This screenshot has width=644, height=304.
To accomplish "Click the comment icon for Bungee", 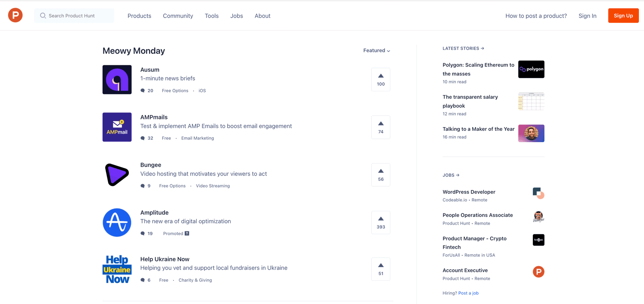I will click(143, 185).
